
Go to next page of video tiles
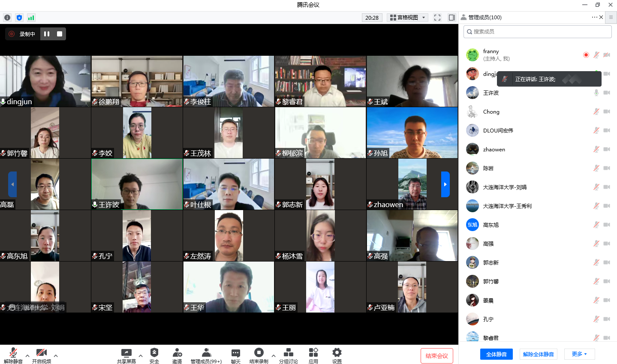(x=445, y=184)
